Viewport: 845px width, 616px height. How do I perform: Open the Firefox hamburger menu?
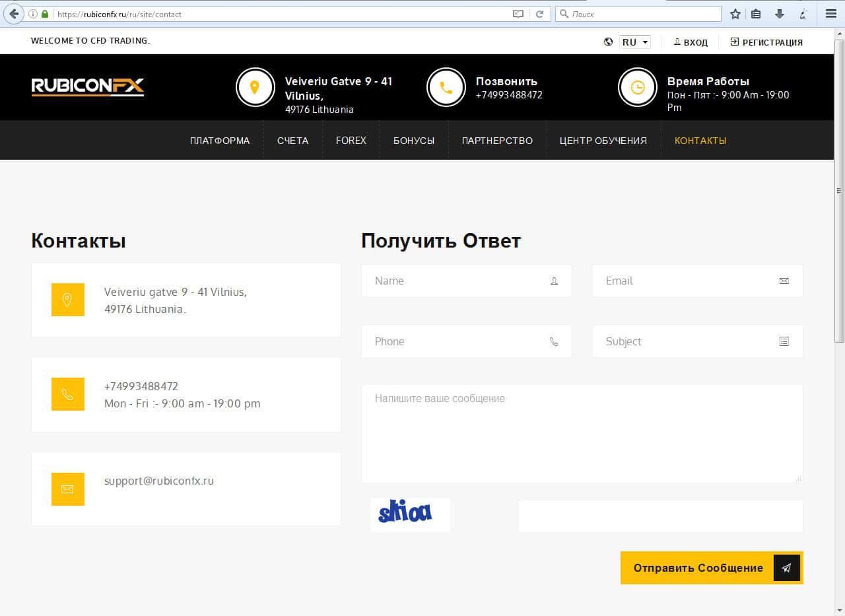(830, 14)
